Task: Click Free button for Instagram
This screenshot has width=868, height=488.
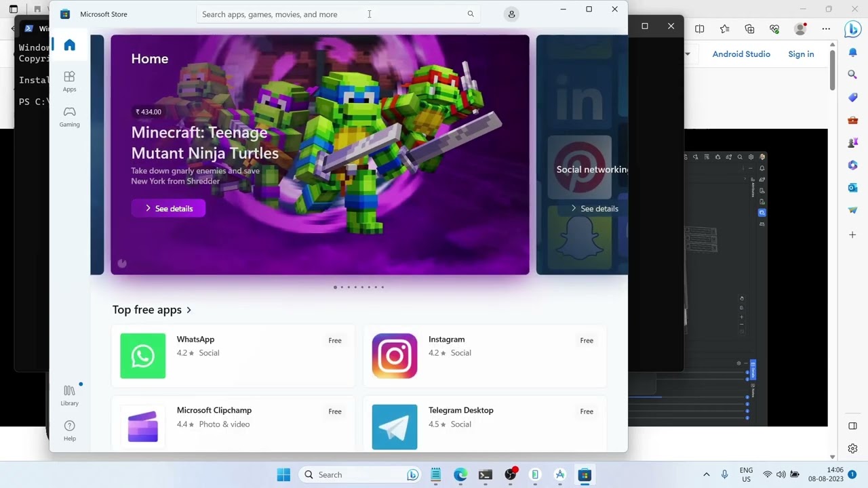Action: pos(587,340)
